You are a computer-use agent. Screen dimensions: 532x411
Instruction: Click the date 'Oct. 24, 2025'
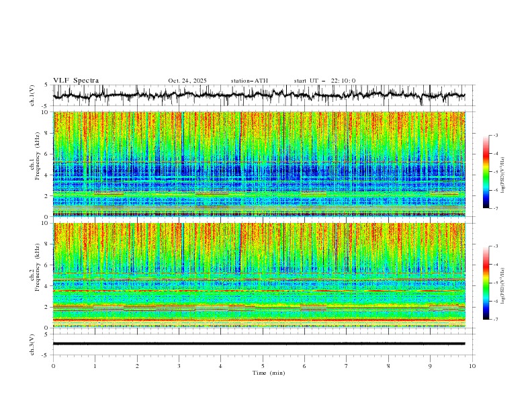[187, 81]
